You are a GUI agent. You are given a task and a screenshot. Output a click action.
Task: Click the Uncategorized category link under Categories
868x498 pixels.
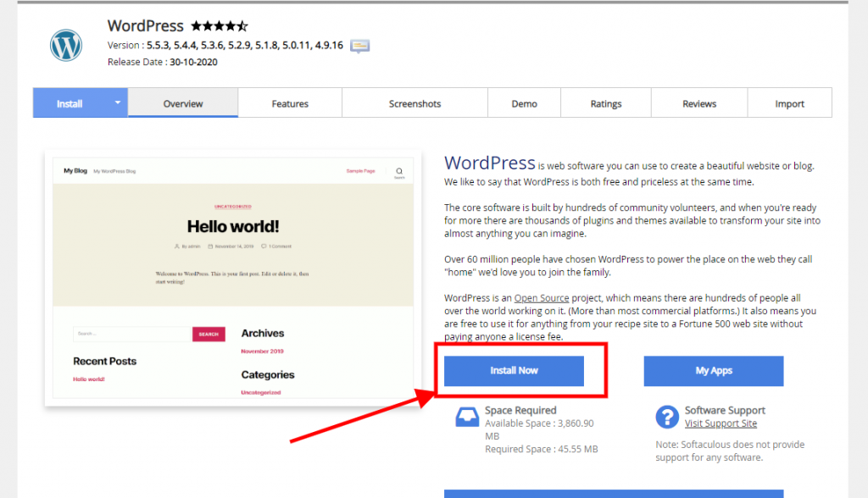[x=261, y=392]
